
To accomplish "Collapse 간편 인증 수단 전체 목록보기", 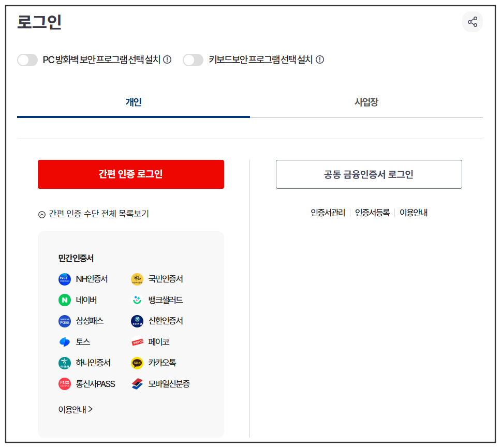I will pyautogui.click(x=94, y=214).
